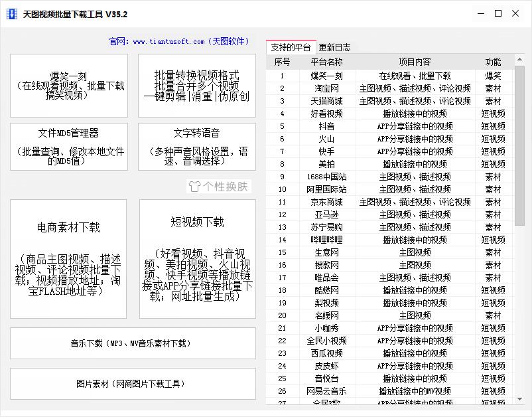The height and width of the screenshot is (417, 532).
Task: Select the 哔哩哔哩 row
Action: pyautogui.click(x=389, y=240)
